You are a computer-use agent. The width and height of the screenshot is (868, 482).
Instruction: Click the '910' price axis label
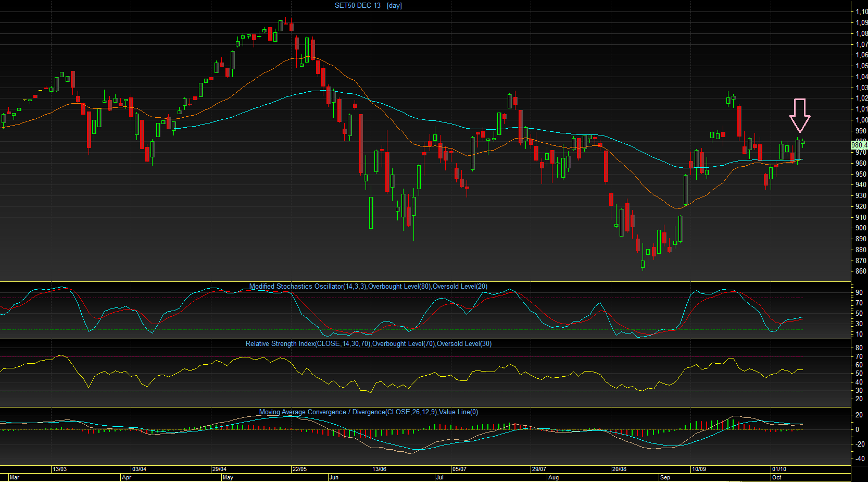(861, 217)
